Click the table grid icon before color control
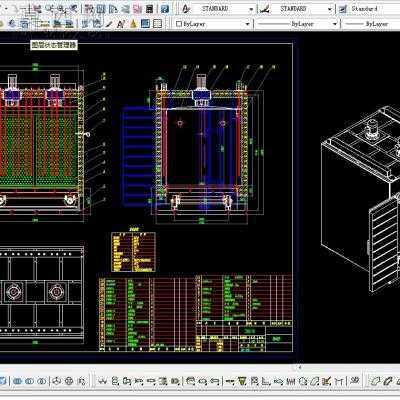The width and height of the screenshot is (400, 400). pos(157,24)
